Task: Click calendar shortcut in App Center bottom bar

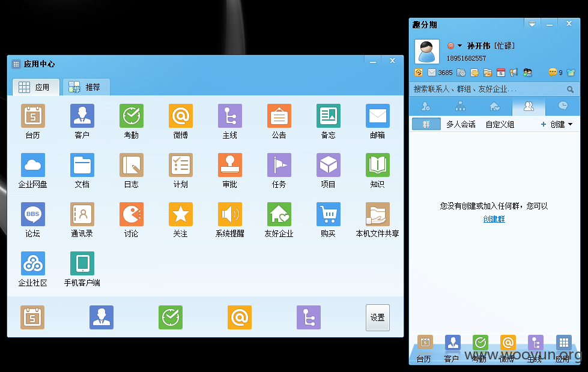Action: (x=32, y=317)
